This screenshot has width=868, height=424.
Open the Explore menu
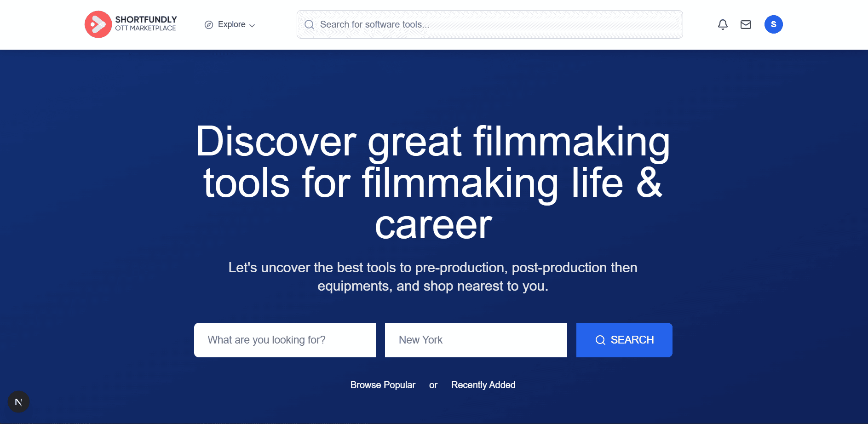(x=231, y=25)
